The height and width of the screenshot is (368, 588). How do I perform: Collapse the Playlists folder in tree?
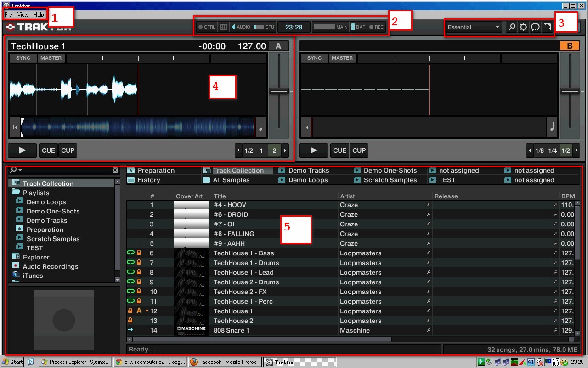point(16,193)
